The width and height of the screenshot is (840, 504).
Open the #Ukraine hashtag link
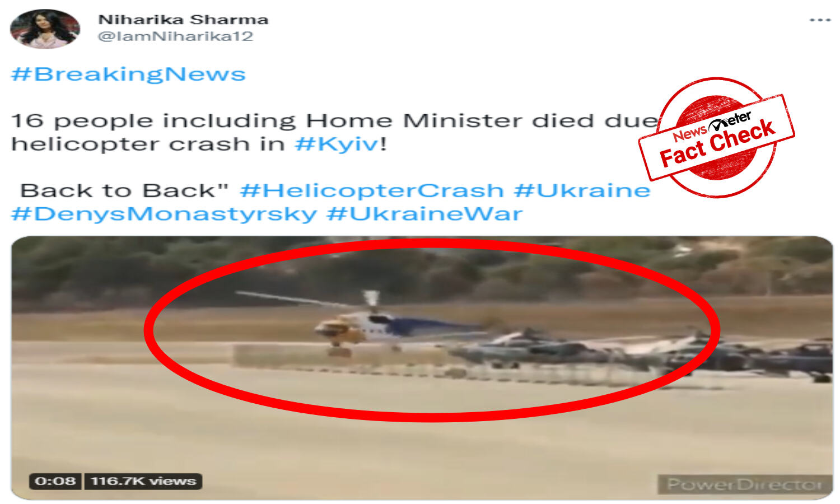(582, 190)
